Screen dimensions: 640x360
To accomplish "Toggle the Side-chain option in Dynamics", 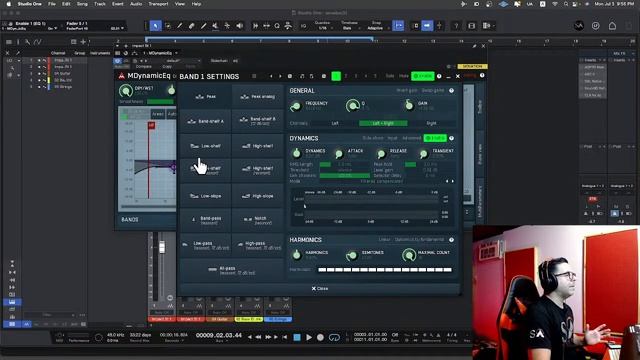I will click(373, 138).
